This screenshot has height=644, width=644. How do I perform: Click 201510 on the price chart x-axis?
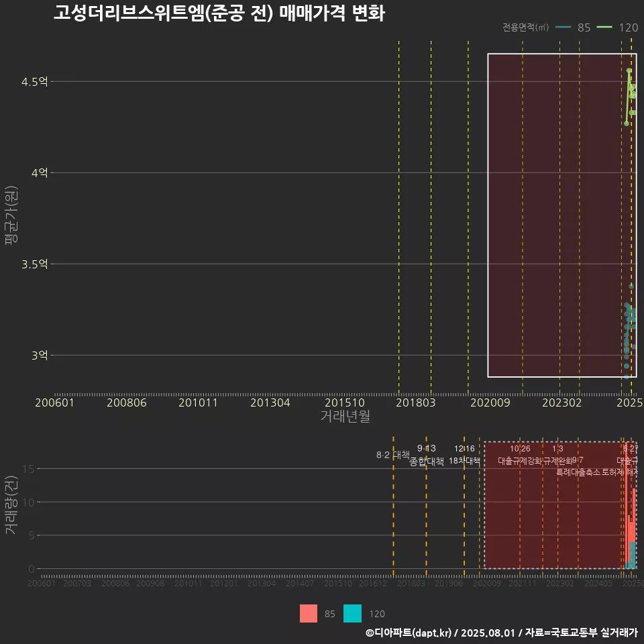[x=345, y=402]
